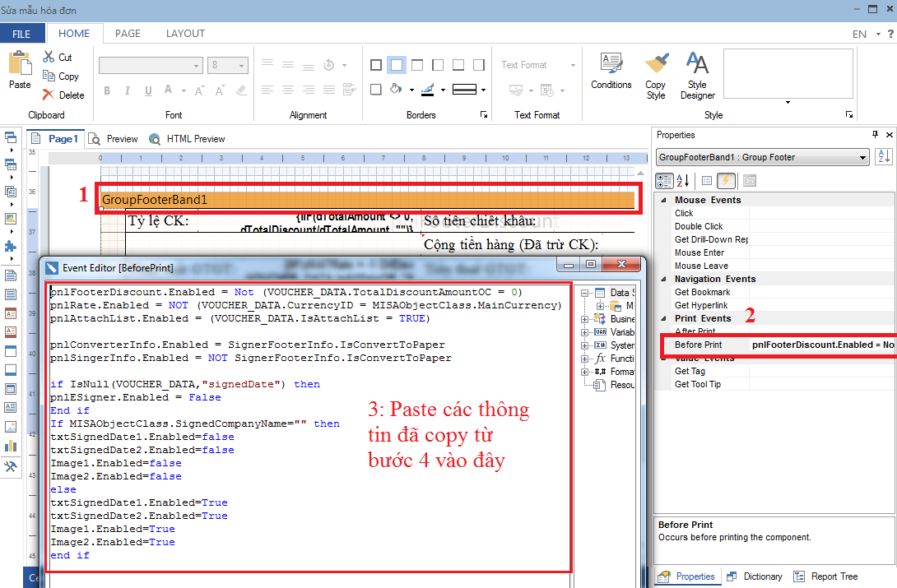This screenshot has width=897, height=588.
Task: Switch to the LAYOUT ribbon tab
Action: (x=185, y=34)
